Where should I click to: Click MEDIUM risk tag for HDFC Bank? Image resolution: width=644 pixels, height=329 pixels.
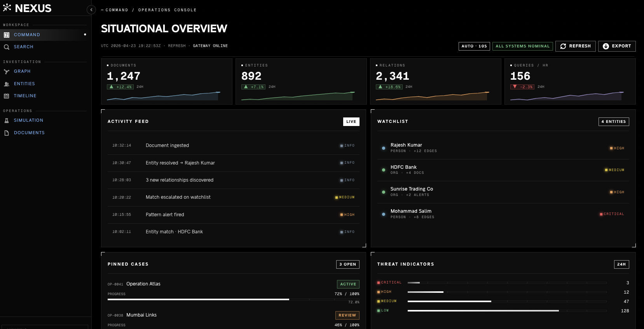pyautogui.click(x=614, y=170)
